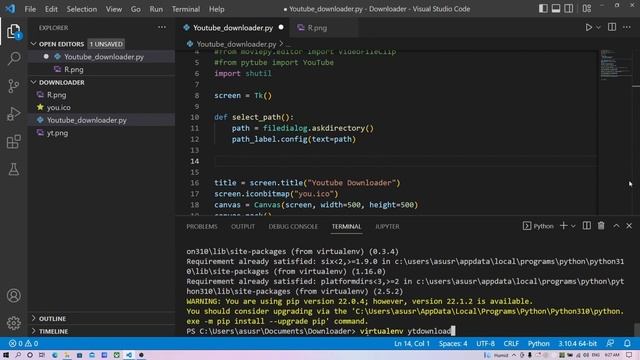Screen dimensions: 640x360
Task: Click the errors and warnings indicator
Action: (x=23, y=344)
